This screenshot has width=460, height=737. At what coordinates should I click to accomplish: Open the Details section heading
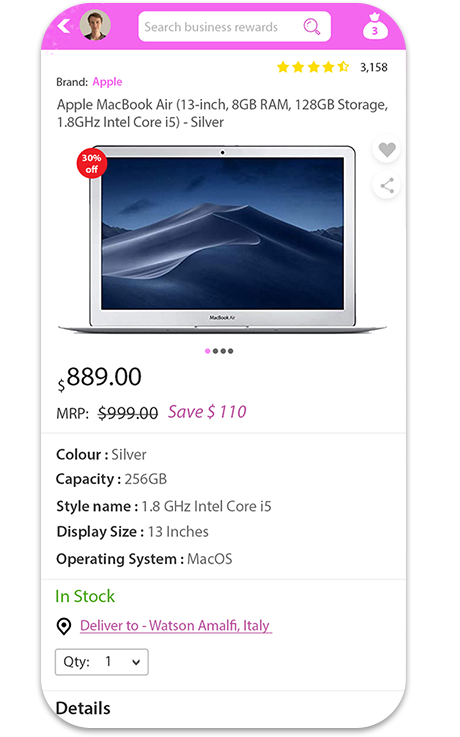(83, 708)
